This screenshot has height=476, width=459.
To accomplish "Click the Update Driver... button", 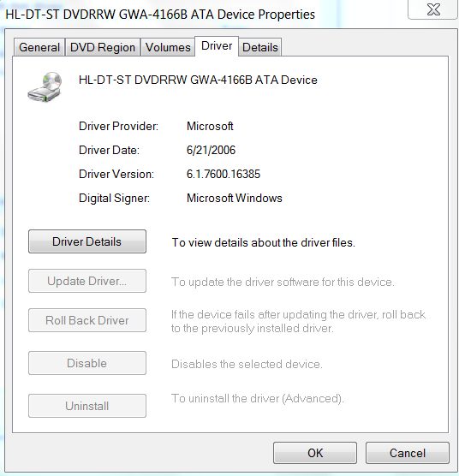I will click(87, 281).
